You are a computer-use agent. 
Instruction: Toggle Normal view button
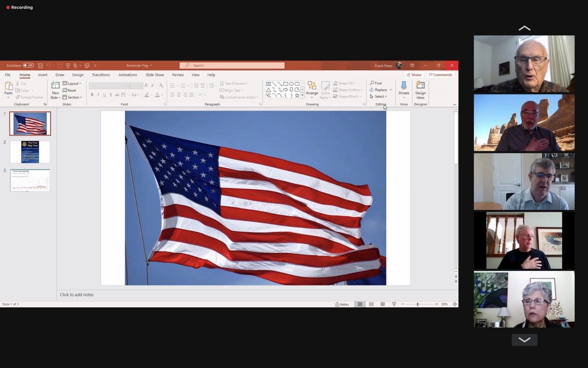coord(360,304)
